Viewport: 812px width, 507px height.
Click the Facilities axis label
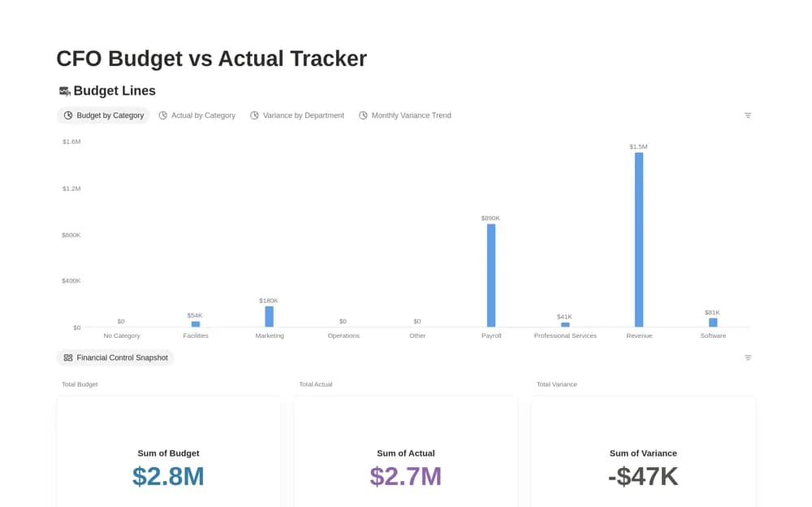196,336
